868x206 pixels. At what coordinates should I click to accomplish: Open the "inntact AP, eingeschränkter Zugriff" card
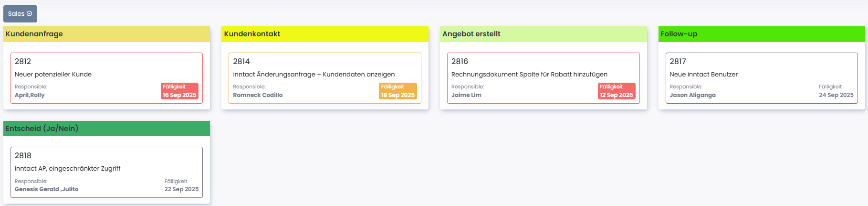coord(67,168)
